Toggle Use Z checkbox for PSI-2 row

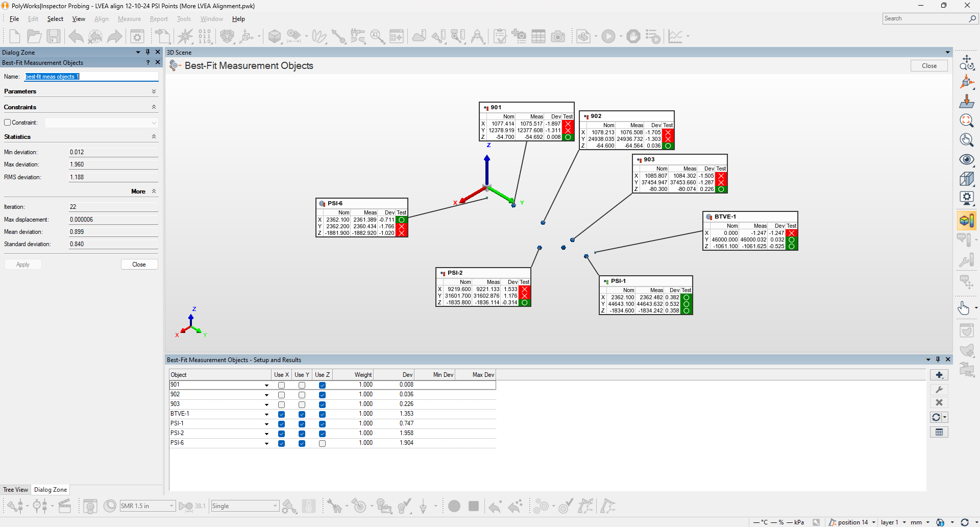coord(322,434)
